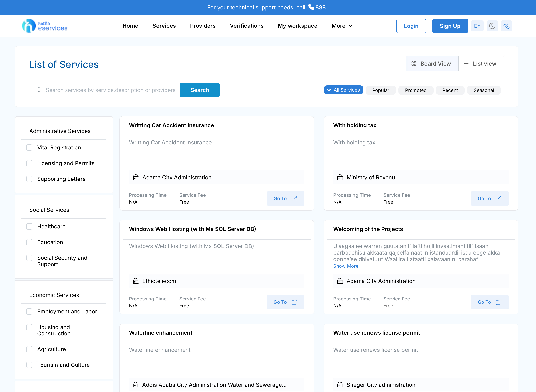Click the Board View grid icon
Image resolution: width=536 pixels, height=392 pixels.
[x=414, y=64]
